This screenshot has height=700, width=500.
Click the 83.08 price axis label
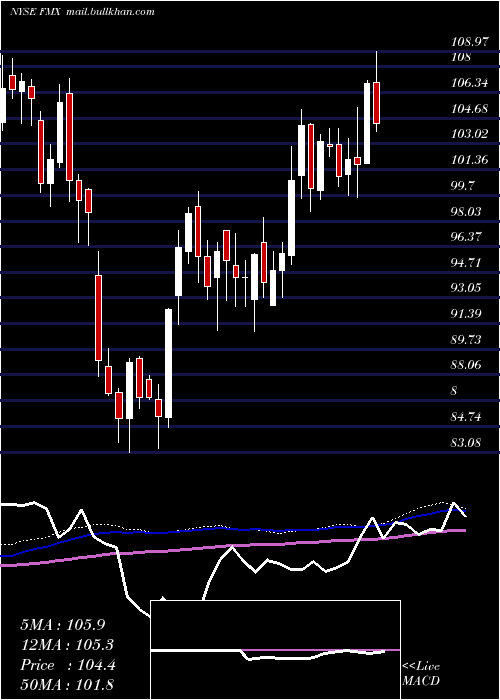click(x=466, y=442)
